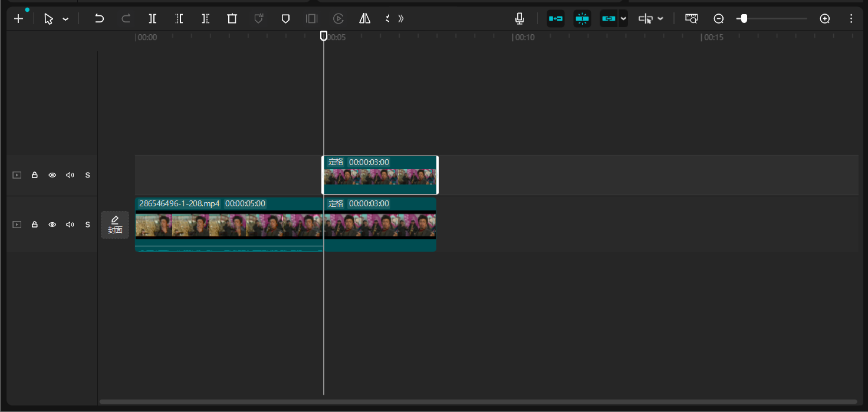Open the selection tool dropdown arrow
This screenshot has height=412, width=868.
tap(65, 19)
